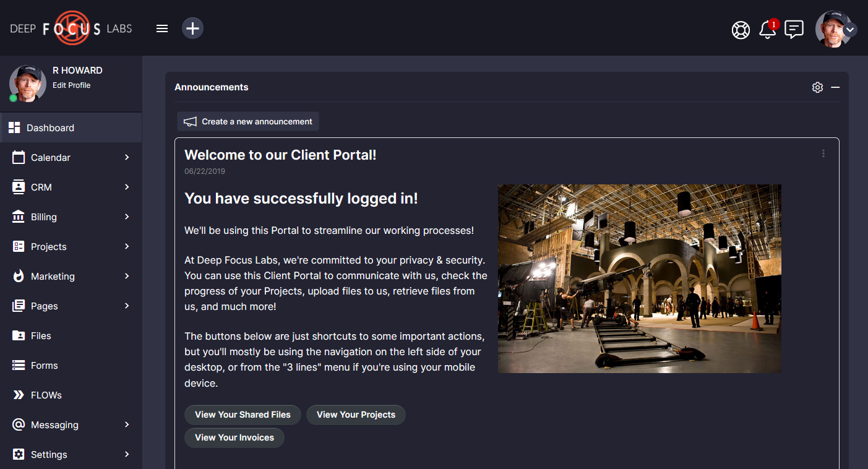Click the Settings gear icon in sidebar
Viewport: 868px width, 469px height.
pos(19,454)
